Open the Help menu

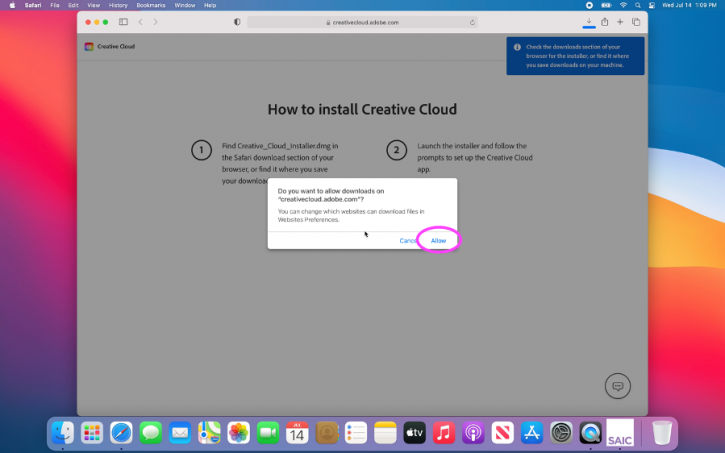[210, 5]
